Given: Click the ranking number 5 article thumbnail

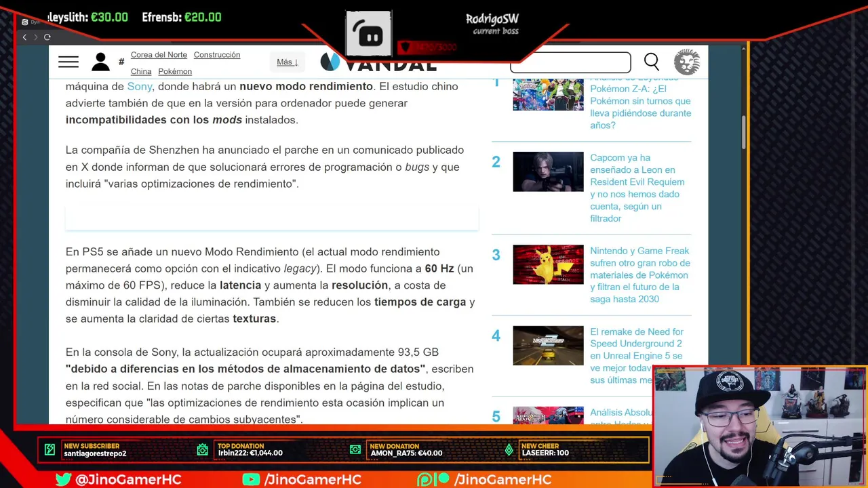Looking at the screenshot, I should coord(548,415).
